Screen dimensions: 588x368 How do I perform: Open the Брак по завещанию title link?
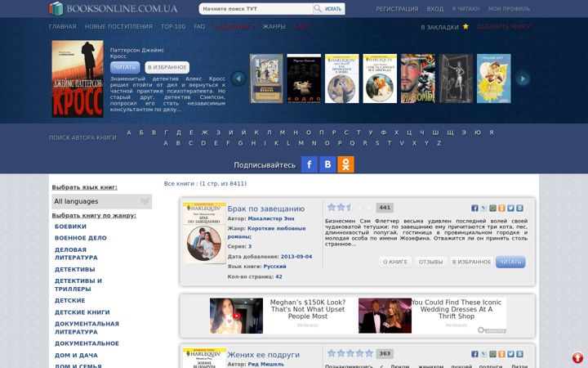click(x=266, y=209)
